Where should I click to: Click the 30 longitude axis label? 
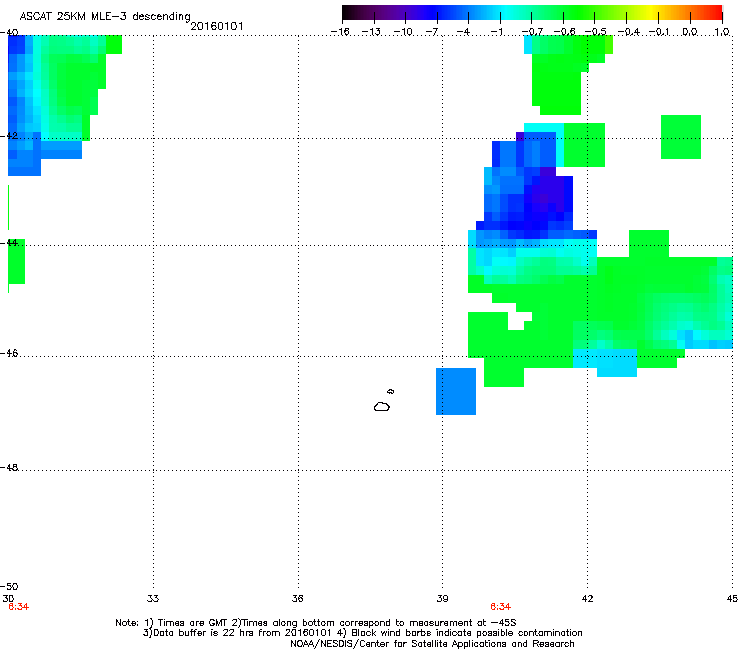click(x=8, y=599)
